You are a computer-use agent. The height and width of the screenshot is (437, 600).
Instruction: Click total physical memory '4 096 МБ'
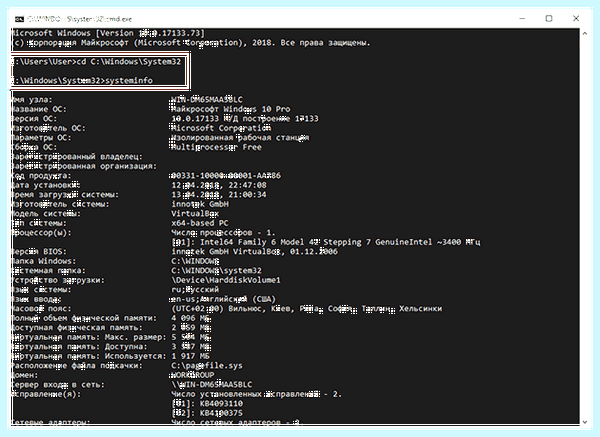click(x=191, y=318)
